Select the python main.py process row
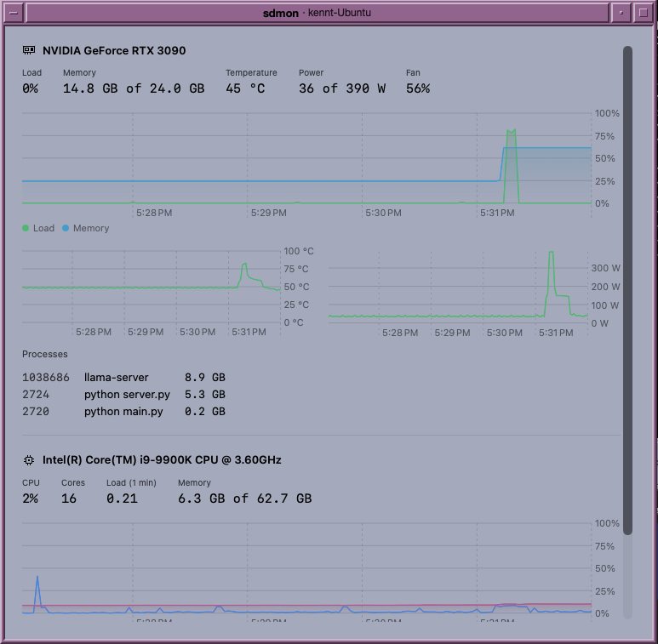658x644 pixels. [x=123, y=411]
